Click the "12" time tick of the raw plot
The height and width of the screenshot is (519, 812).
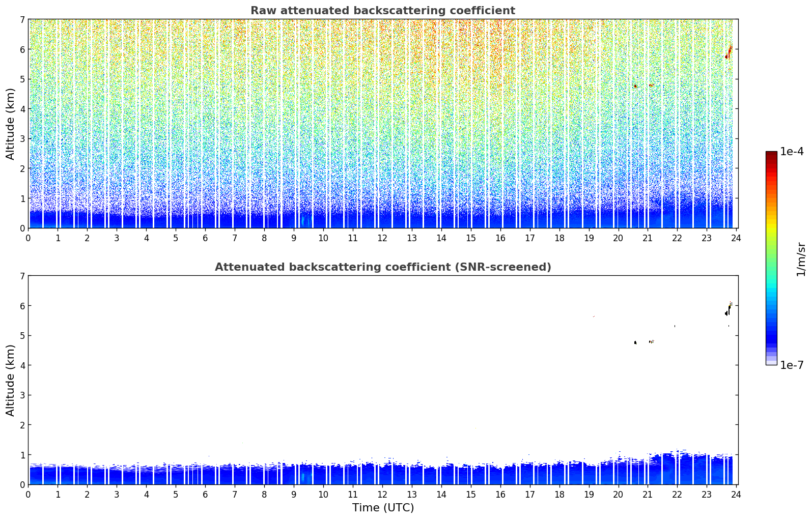(x=382, y=238)
